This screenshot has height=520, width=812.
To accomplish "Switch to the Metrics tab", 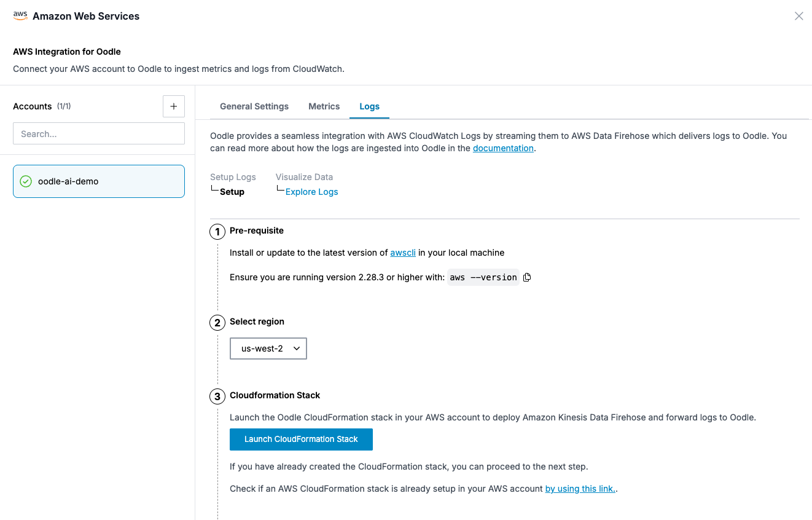I will click(x=324, y=106).
